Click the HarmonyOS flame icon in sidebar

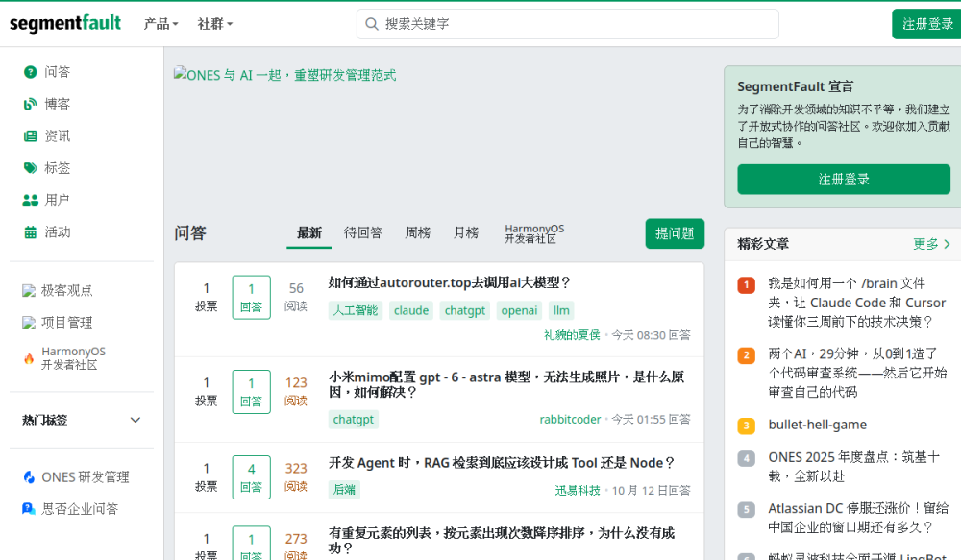coord(29,358)
